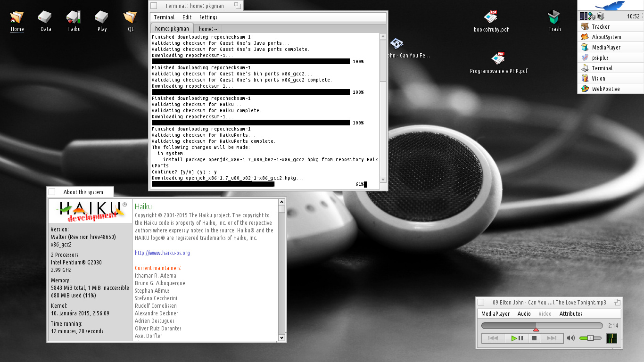Select the Elton John mp3 desktop icon
This screenshot has width=644, height=362.
(396, 44)
